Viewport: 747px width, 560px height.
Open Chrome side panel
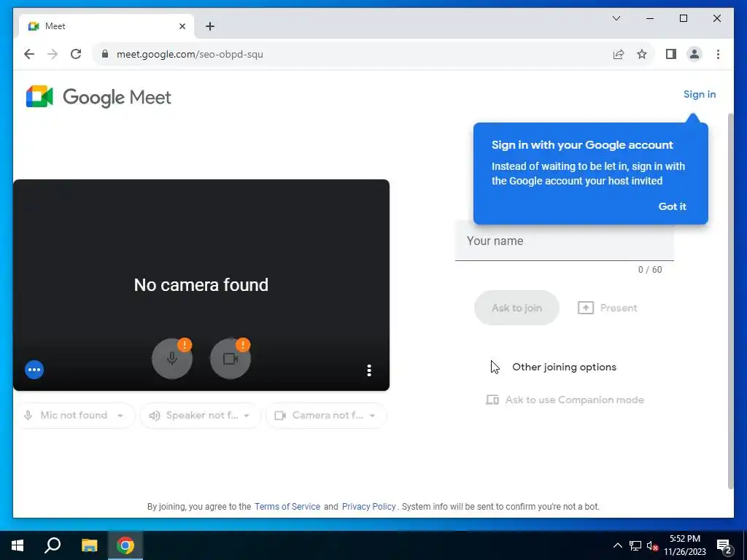click(671, 54)
